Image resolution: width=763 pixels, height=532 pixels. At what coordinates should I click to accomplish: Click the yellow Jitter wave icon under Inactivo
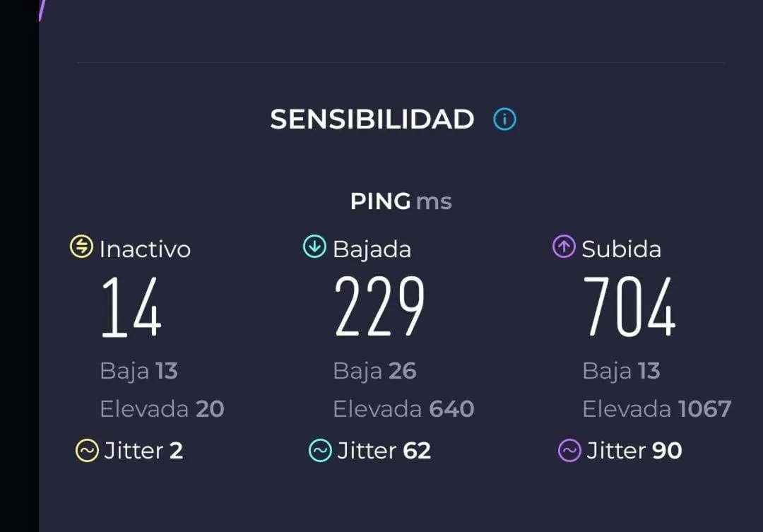point(86,450)
